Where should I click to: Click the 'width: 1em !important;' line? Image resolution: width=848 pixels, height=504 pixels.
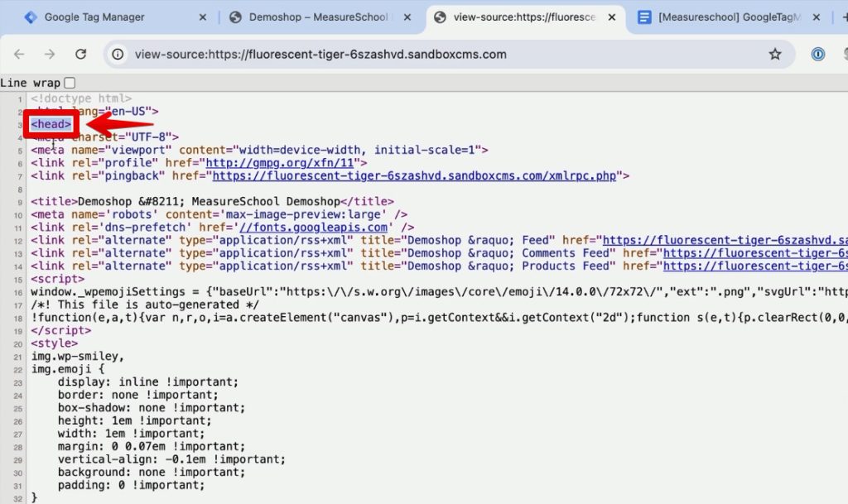131,433
